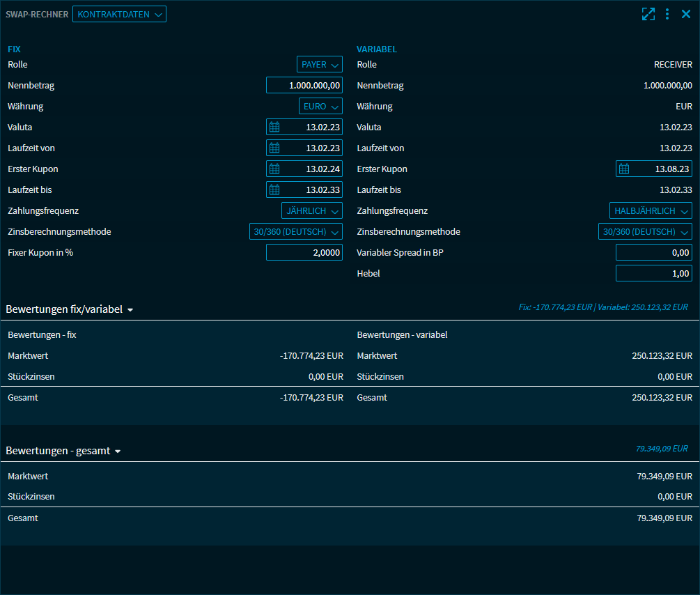Open calendar for fixed Valuta date
This screenshot has width=700, height=595.
pyautogui.click(x=274, y=127)
